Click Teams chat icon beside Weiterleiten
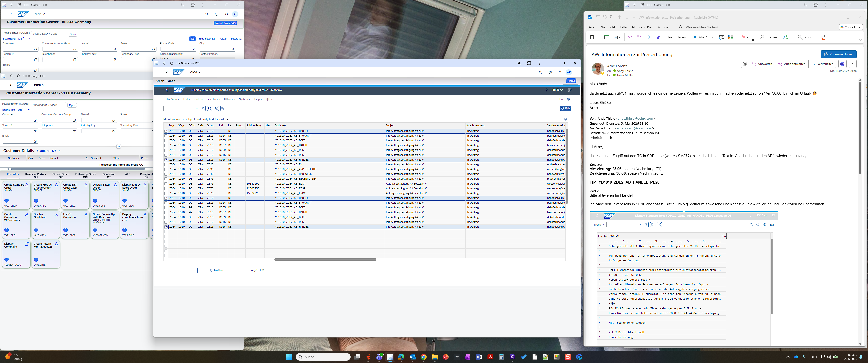The height and width of the screenshot is (363, 868). point(843,64)
